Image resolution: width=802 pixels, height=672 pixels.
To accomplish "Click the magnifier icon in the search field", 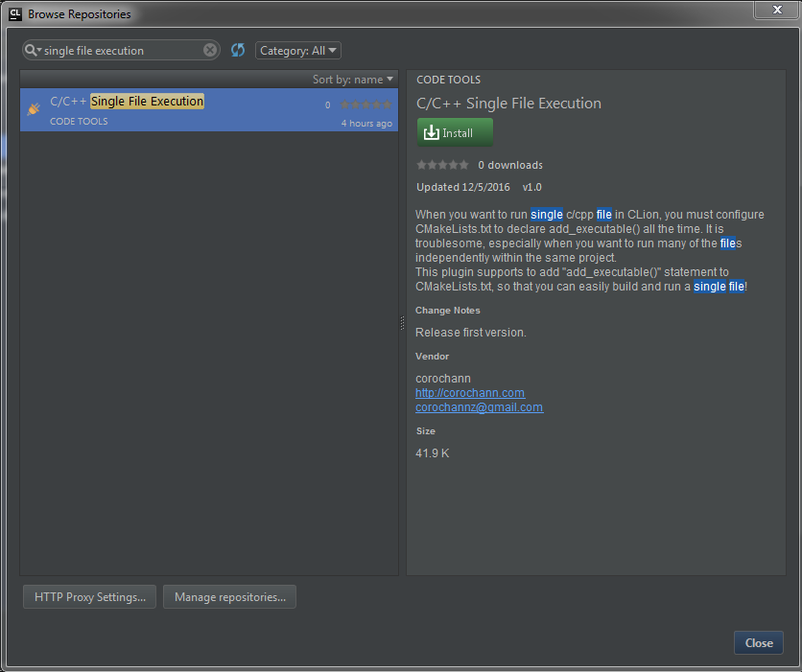I will pos(33,50).
